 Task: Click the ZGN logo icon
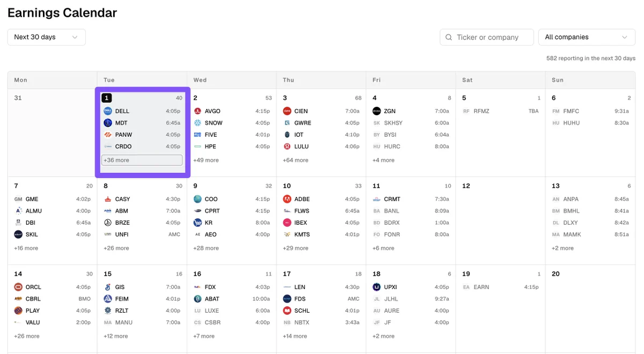coord(377,111)
